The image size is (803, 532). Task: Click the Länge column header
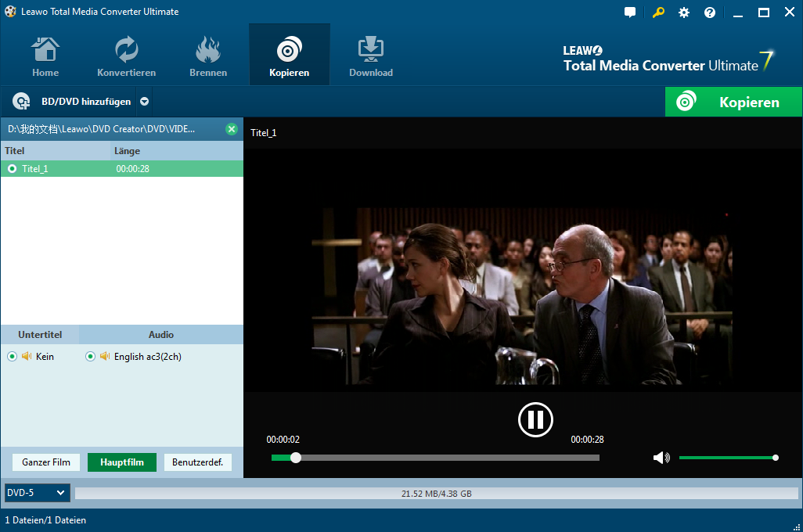tap(177, 151)
